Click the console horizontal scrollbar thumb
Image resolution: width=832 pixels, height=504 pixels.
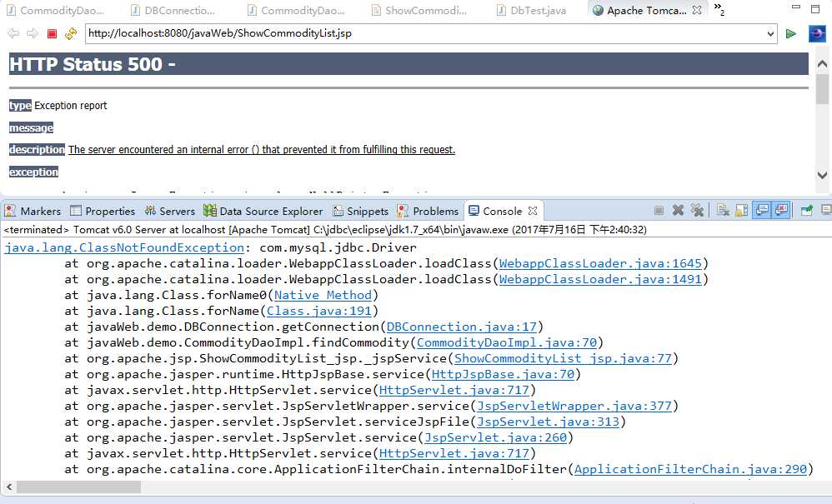click(78, 487)
